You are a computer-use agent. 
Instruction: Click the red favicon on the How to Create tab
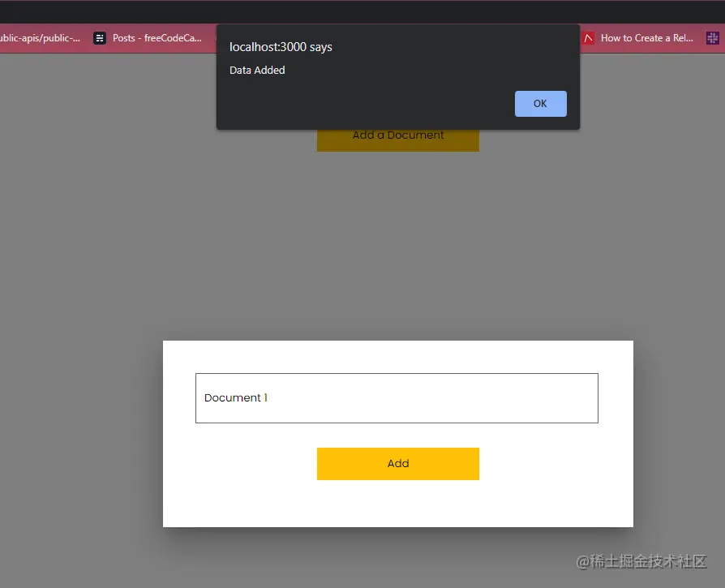[x=586, y=37]
